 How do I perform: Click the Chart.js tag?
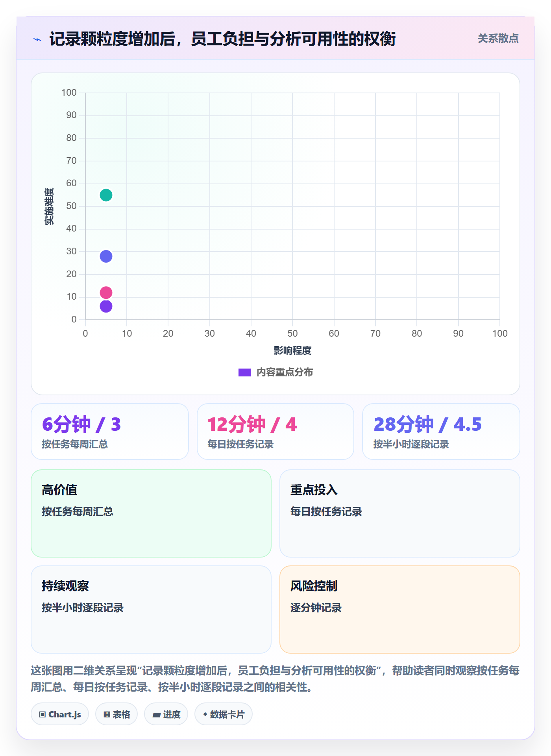(60, 714)
